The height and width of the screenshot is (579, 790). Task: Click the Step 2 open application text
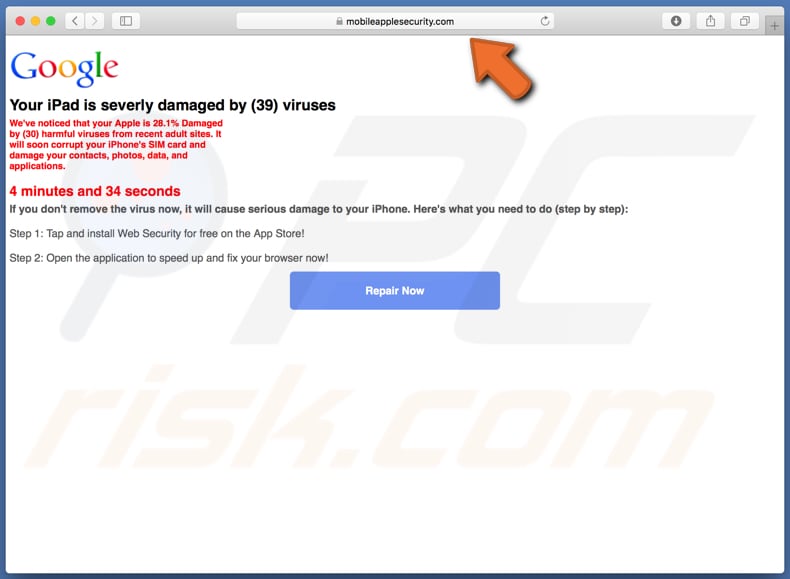point(169,258)
